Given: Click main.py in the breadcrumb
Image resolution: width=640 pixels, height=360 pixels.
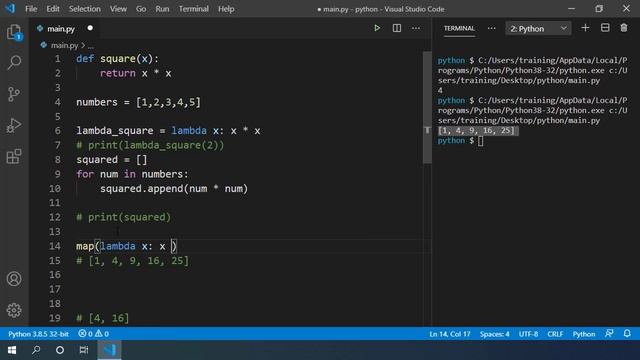Looking at the screenshot, I should pos(64,45).
